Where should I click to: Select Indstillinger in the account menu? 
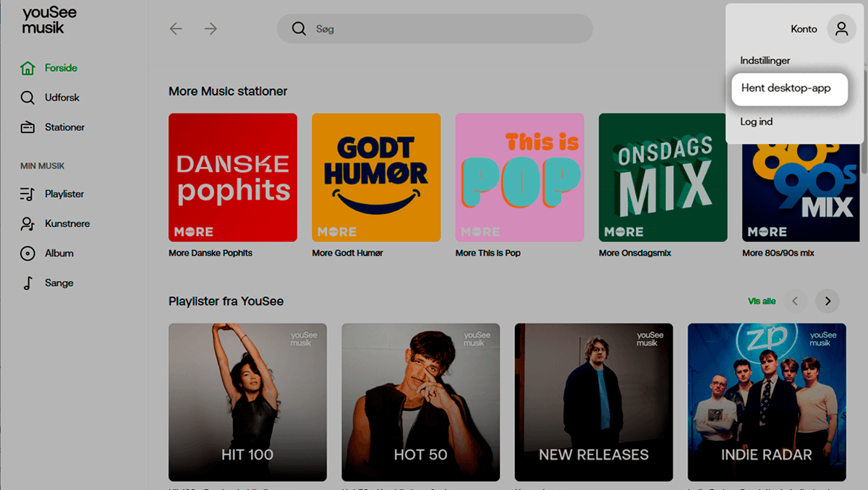[765, 60]
